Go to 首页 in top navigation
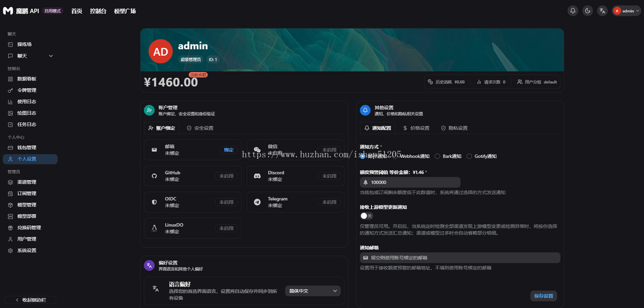Viewport: 644px width, 308px height. [x=77, y=11]
